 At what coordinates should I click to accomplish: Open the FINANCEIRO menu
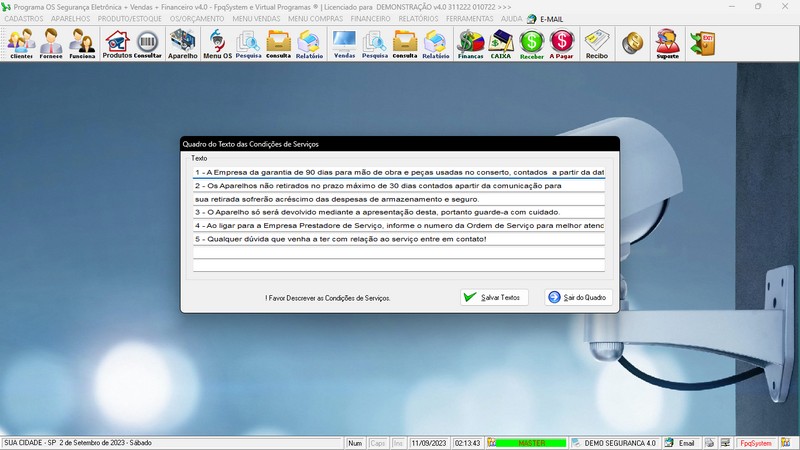click(x=370, y=19)
